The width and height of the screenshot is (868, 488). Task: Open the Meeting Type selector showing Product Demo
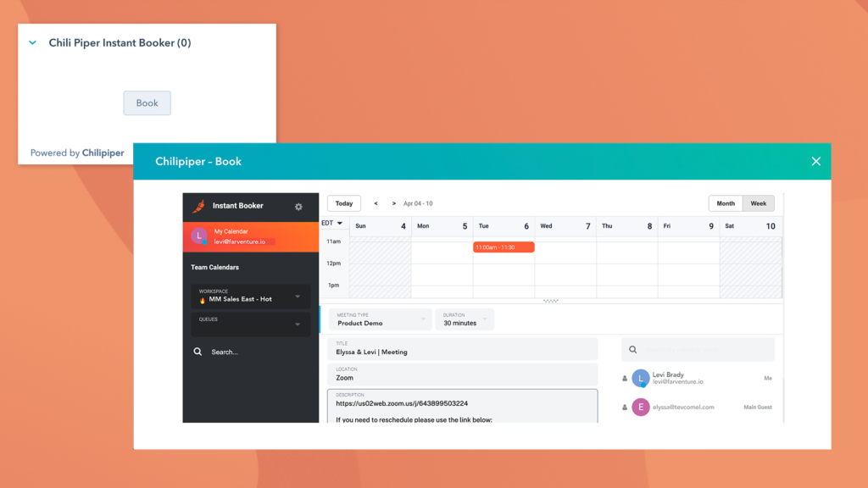380,319
